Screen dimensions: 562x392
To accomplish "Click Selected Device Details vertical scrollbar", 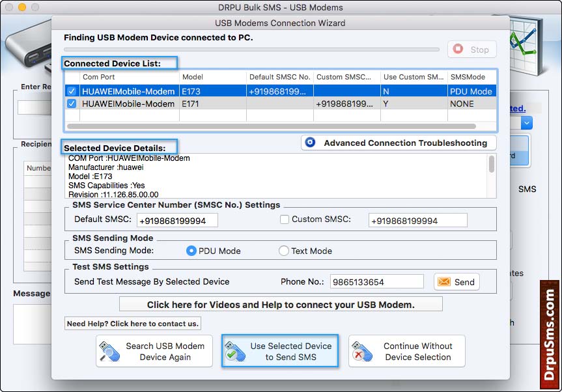I will [492, 164].
